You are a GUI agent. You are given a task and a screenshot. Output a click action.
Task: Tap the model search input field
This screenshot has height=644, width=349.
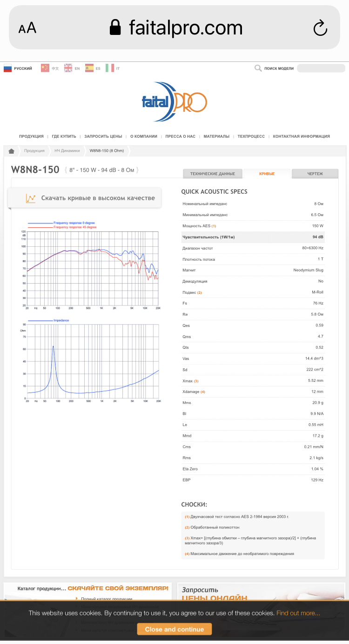click(321, 68)
